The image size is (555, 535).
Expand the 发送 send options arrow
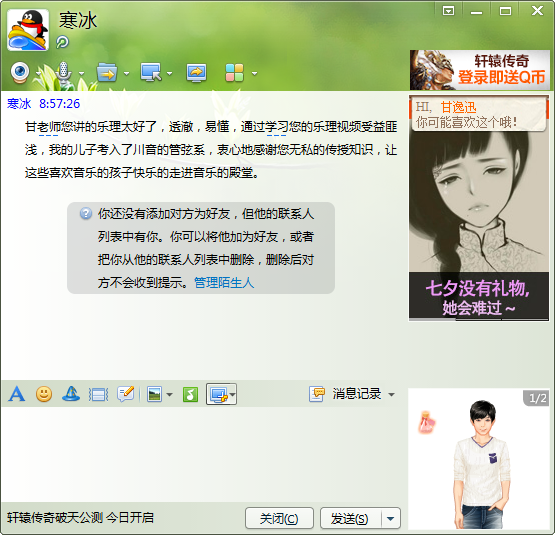pyautogui.click(x=391, y=519)
